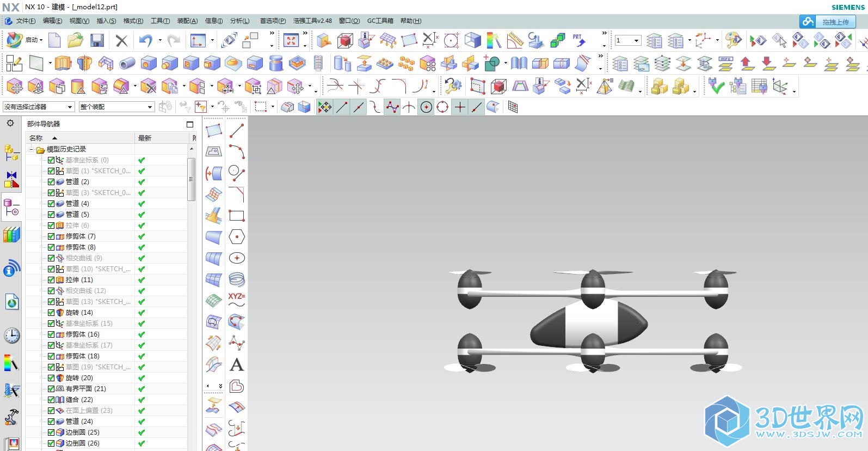Select the Polygon hexagon tool
Image resolution: width=868 pixels, height=451 pixels.
[x=236, y=237]
